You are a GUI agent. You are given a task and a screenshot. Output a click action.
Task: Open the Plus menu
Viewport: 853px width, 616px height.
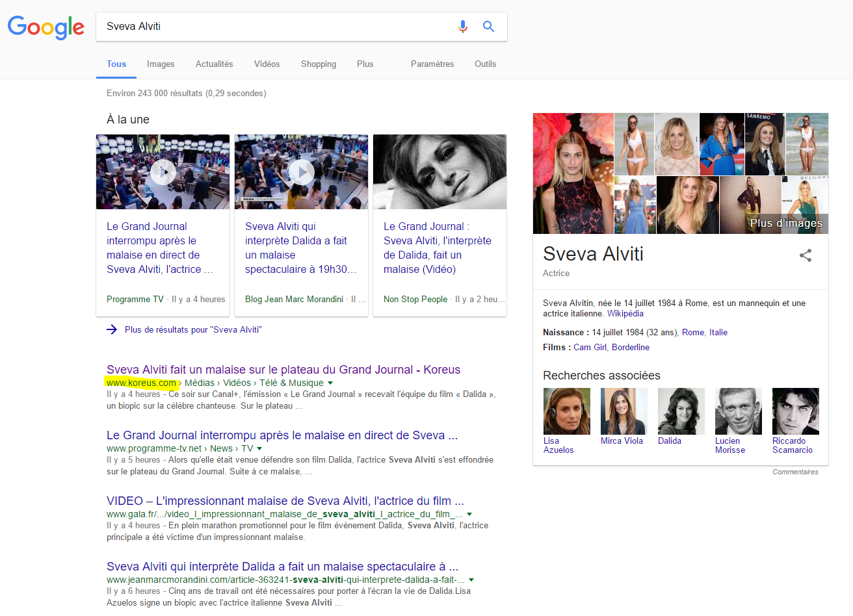click(x=365, y=64)
